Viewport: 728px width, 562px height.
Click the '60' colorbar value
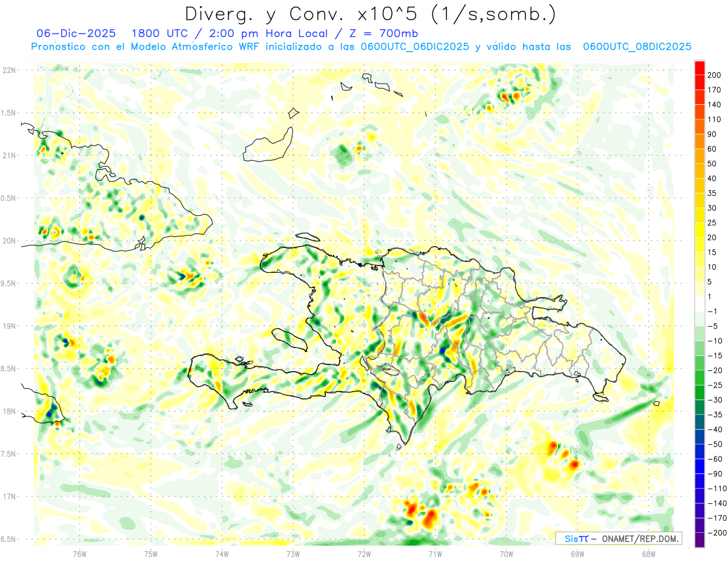click(713, 149)
